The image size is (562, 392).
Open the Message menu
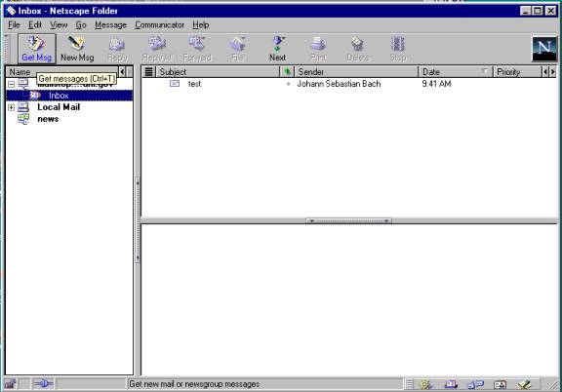pos(111,25)
